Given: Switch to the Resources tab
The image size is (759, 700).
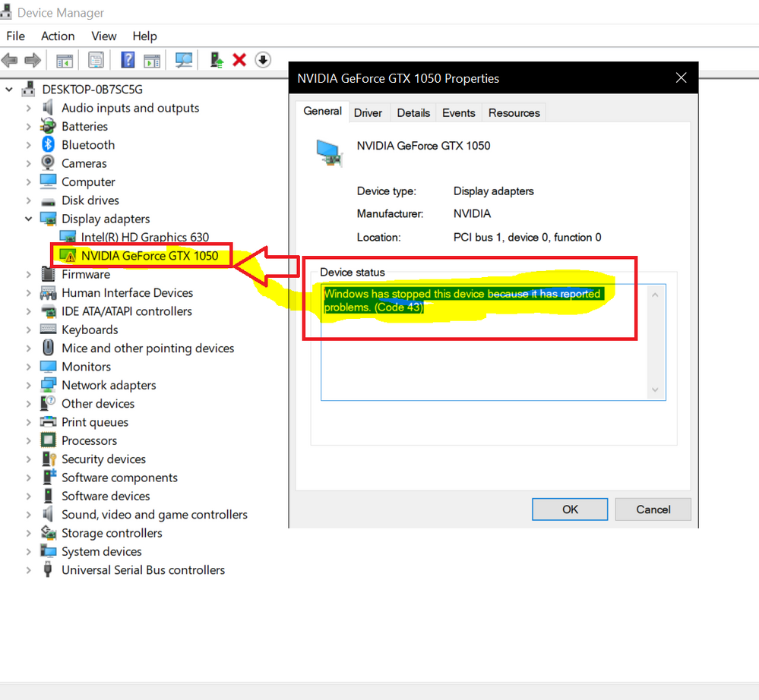Looking at the screenshot, I should point(514,112).
